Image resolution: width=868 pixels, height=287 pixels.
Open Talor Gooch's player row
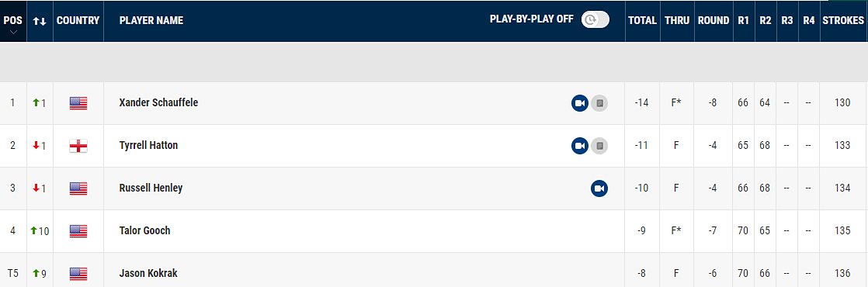434,231
